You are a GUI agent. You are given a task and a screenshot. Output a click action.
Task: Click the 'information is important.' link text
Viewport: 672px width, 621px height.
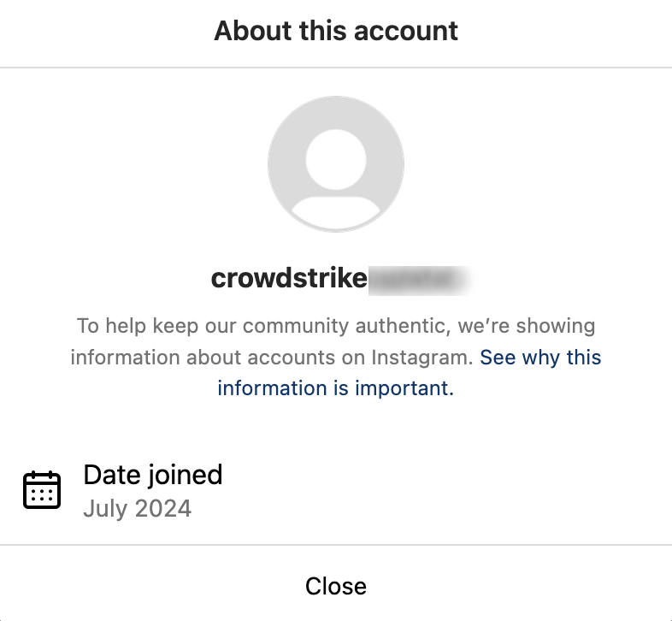(335, 387)
